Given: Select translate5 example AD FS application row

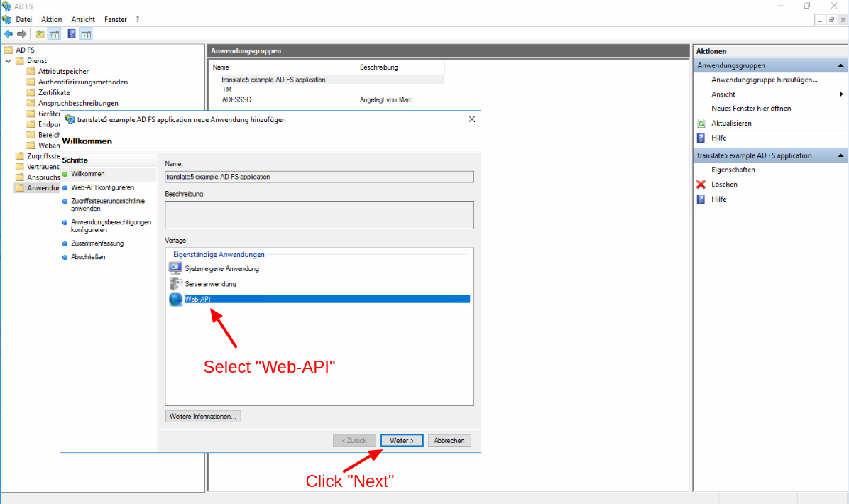Looking at the screenshot, I should [x=327, y=80].
